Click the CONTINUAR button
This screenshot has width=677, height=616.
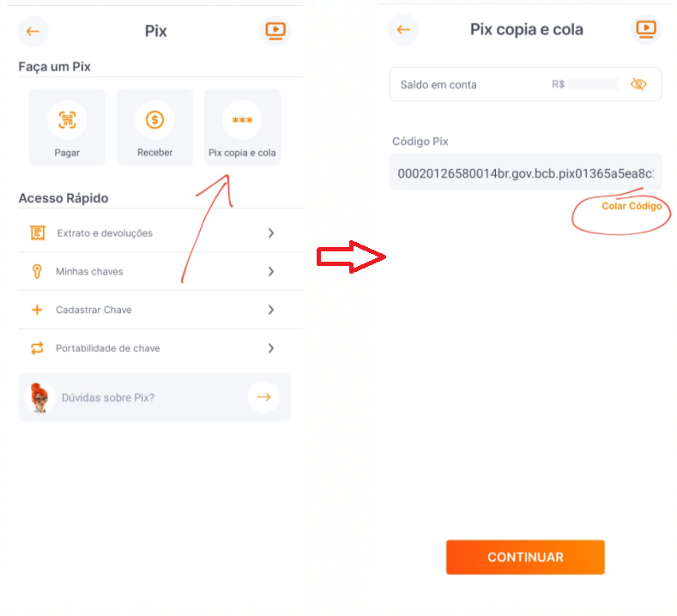click(x=525, y=557)
